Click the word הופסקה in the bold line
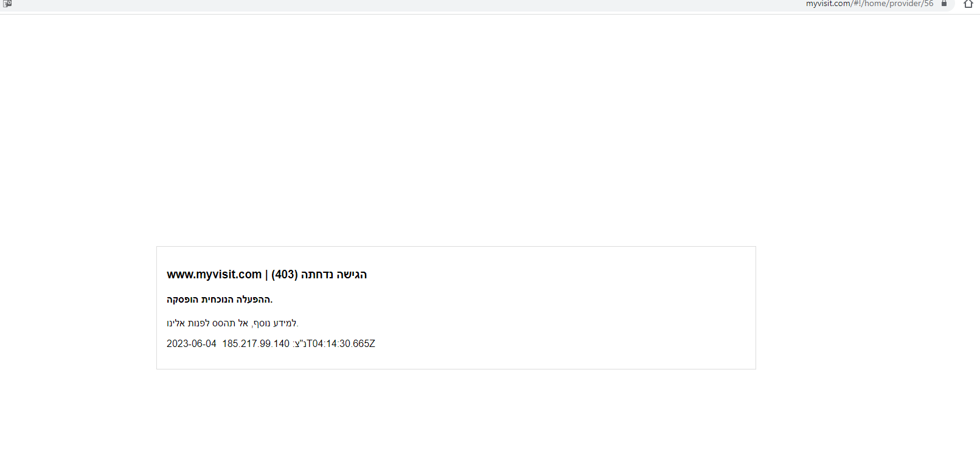 [x=182, y=300]
